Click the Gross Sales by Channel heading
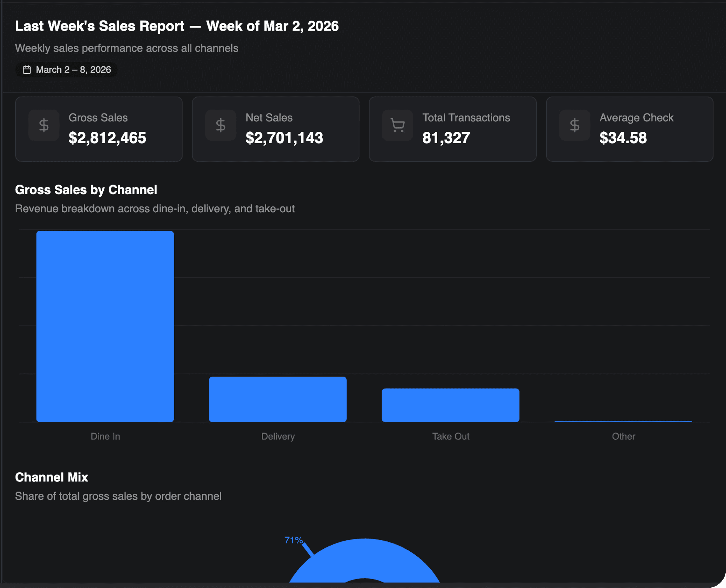Screen dimensions: 726x588 (86, 190)
